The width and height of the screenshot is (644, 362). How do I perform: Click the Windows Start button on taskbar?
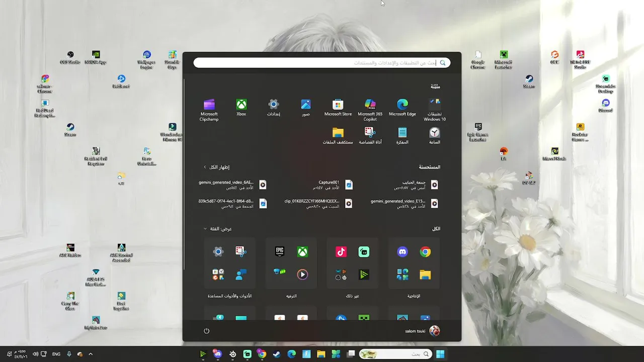click(440, 354)
